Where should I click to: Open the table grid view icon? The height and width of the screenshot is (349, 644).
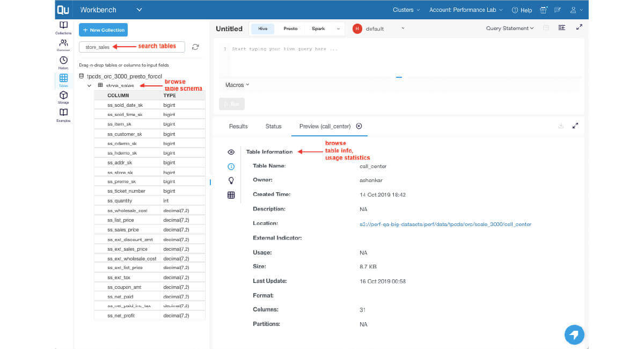click(231, 195)
